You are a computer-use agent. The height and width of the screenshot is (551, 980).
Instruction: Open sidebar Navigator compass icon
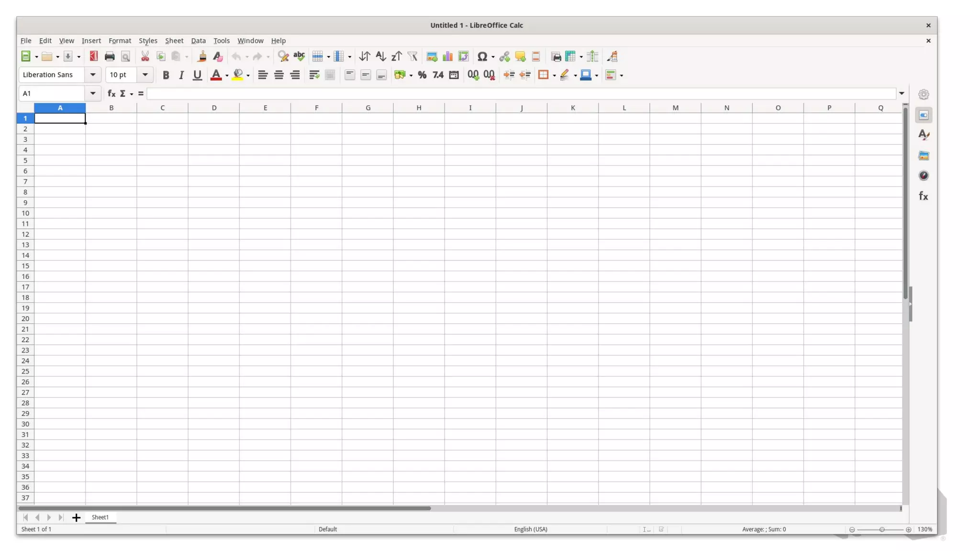coord(924,176)
